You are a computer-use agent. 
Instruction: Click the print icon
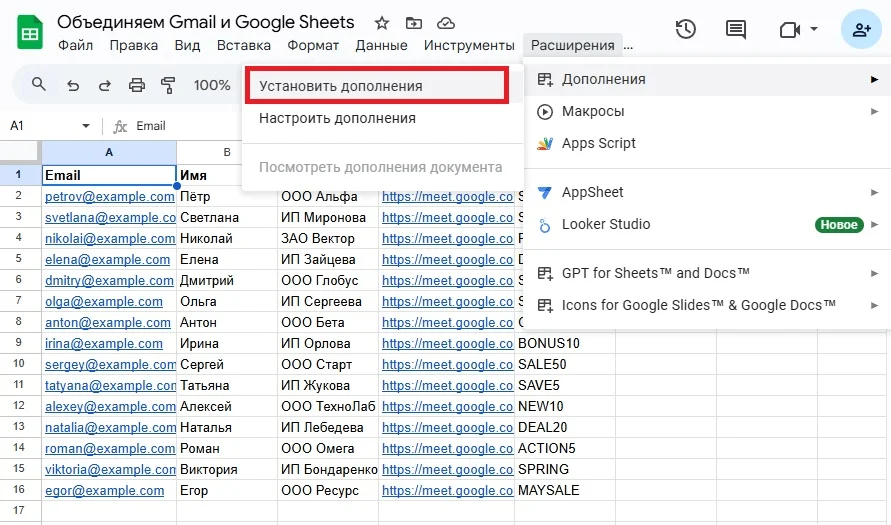point(137,85)
